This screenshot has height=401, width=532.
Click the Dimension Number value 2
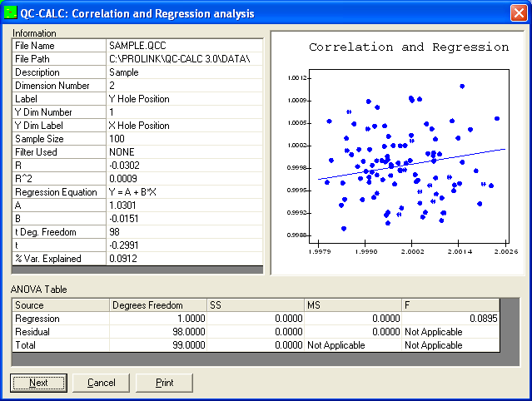coord(184,86)
